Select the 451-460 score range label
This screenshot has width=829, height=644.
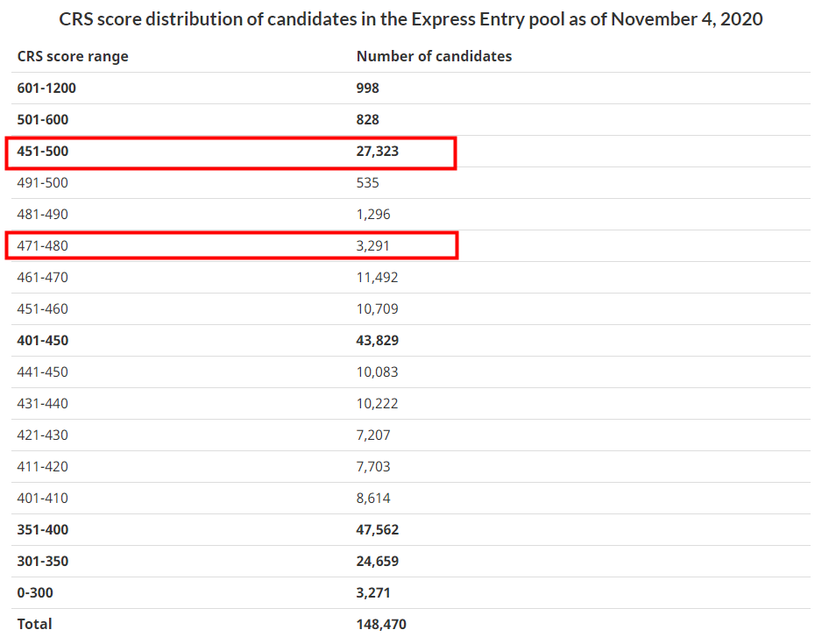(x=42, y=308)
